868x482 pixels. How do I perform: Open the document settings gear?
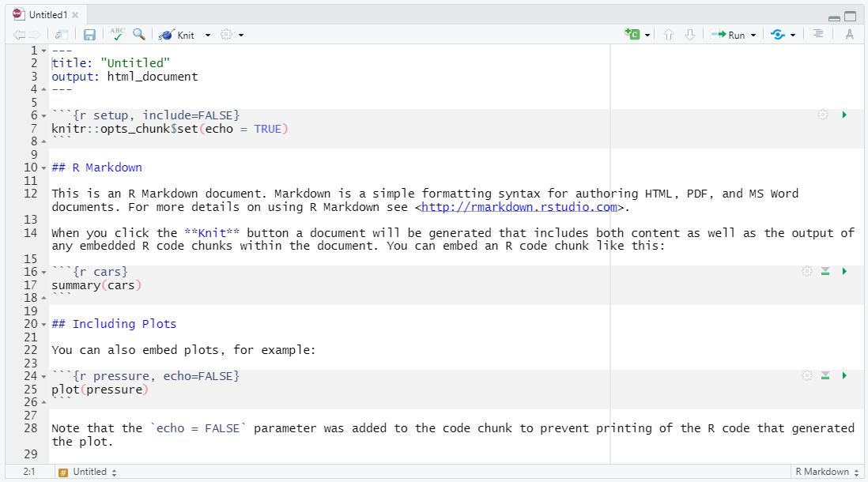[226, 34]
